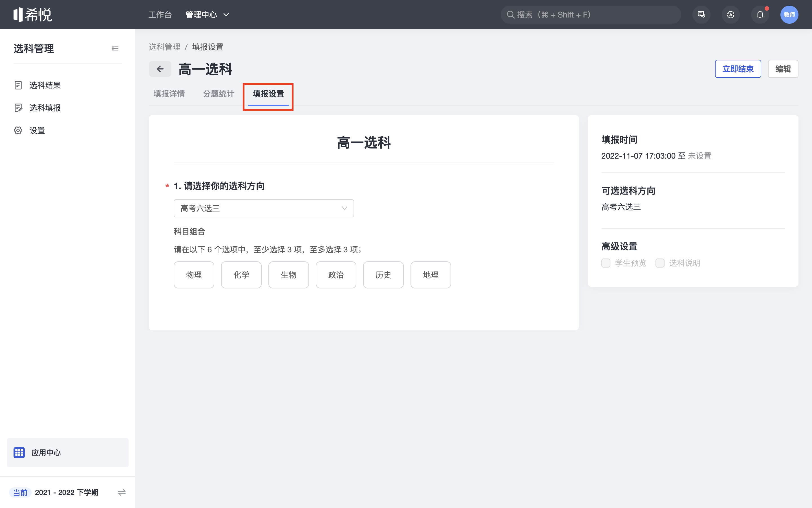Click the 当前 semester badge
This screenshot has height=508, width=812.
tap(20, 492)
